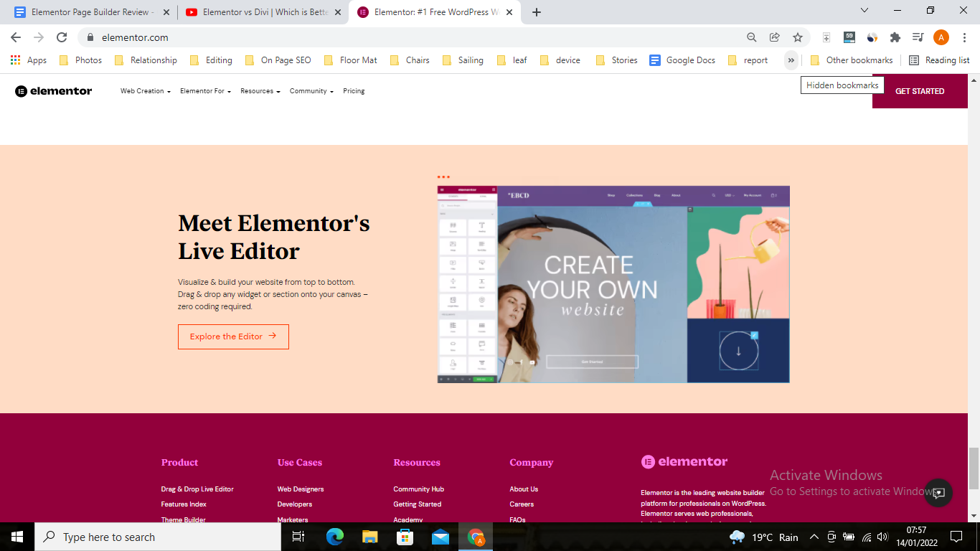Open the chat support bubble
This screenshot has height=551, width=980.
pos(938,493)
